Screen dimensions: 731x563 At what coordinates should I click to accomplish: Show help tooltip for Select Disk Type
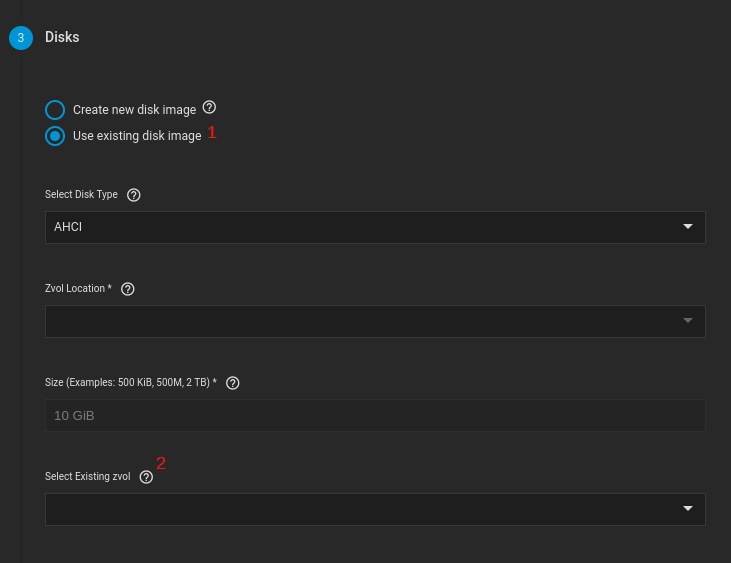pos(134,195)
